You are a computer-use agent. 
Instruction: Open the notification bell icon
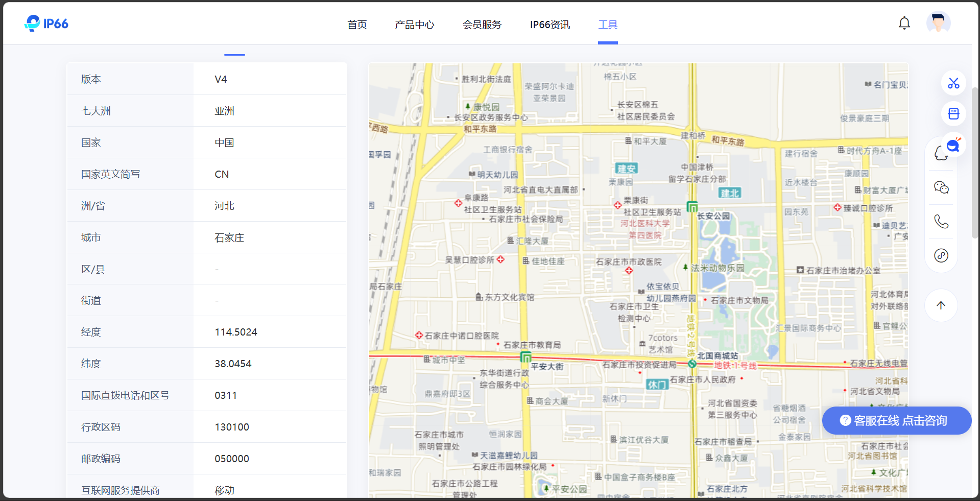[x=904, y=22]
